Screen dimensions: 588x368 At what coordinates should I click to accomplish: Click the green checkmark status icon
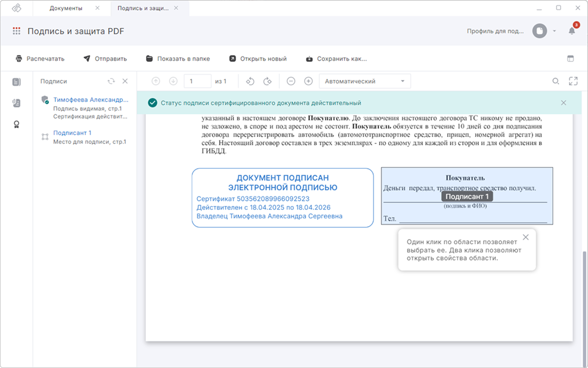[152, 103]
